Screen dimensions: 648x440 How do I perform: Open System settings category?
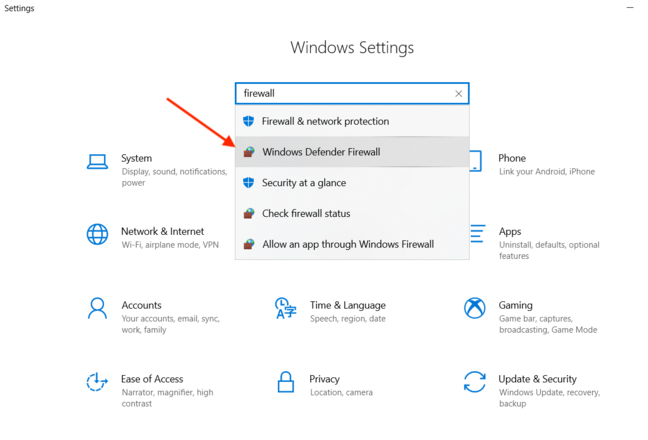tap(157, 170)
